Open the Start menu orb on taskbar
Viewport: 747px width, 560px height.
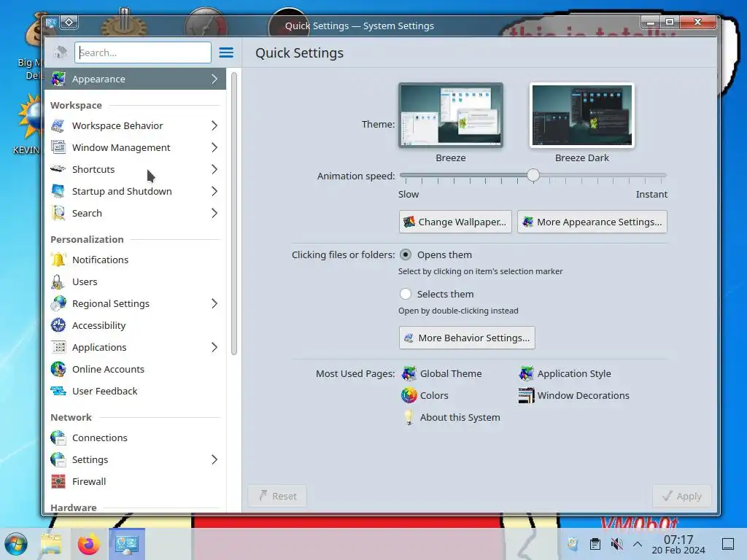16,544
